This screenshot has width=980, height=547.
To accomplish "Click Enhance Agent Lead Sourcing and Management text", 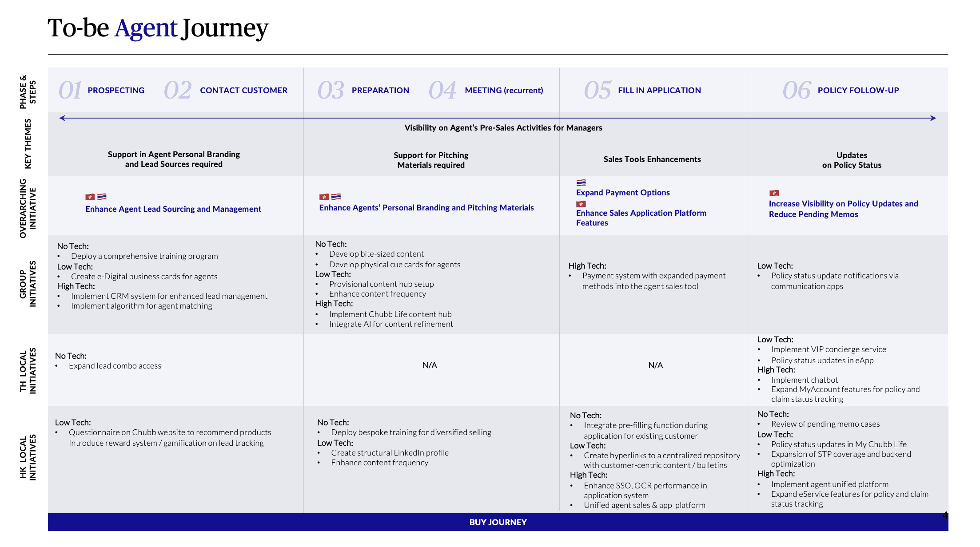I will [x=173, y=209].
